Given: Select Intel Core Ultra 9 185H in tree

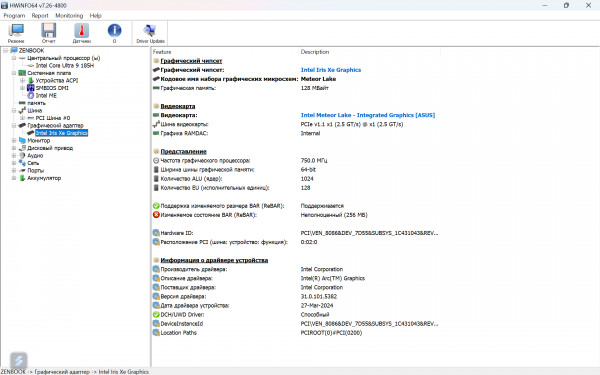Looking at the screenshot, I should click(65, 65).
